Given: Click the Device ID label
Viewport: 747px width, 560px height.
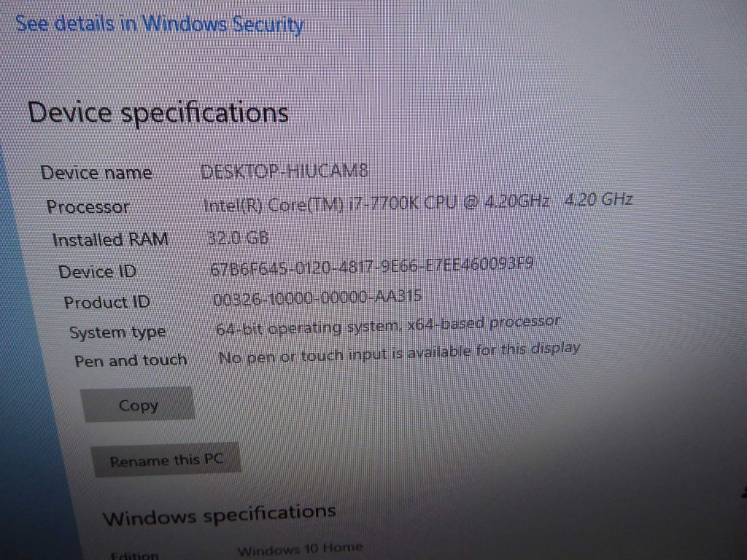Looking at the screenshot, I should pyautogui.click(x=97, y=271).
